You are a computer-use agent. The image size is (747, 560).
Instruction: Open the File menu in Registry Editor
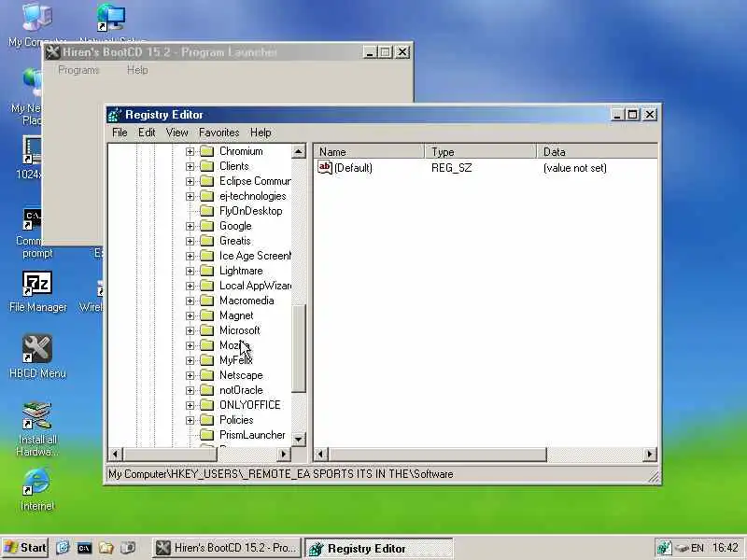pos(120,133)
